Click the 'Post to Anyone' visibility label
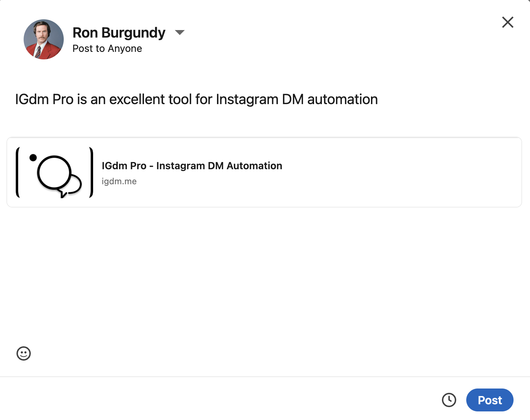This screenshot has width=530, height=420. click(107, 49)
